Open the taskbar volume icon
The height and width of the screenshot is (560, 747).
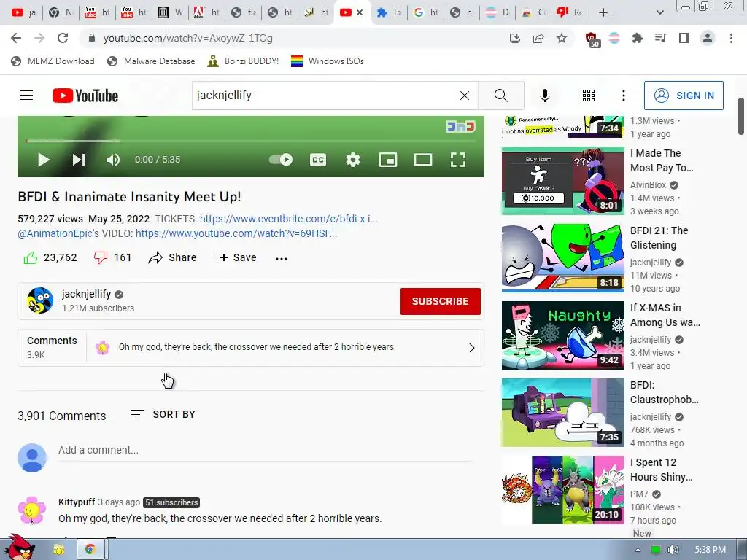pyautogui.click(x=673, y=550)
